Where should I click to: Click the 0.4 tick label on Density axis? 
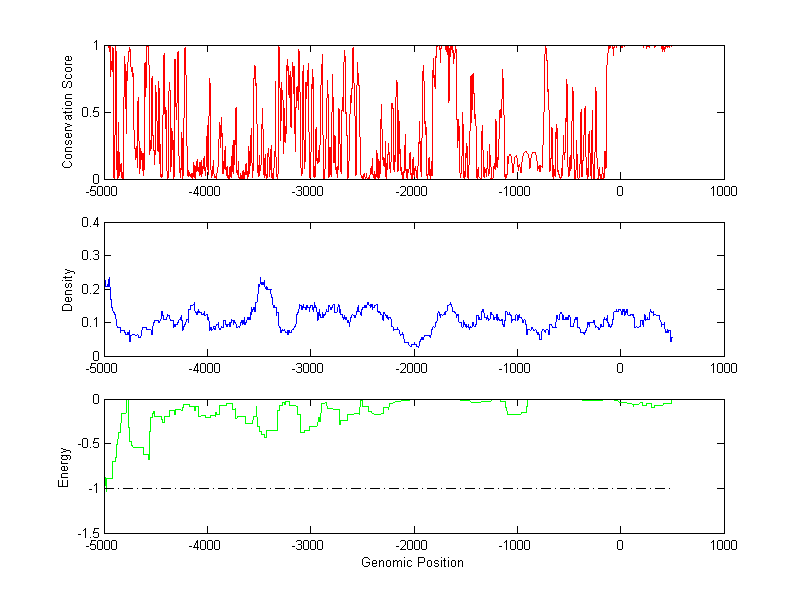pyautogui.click(x=88, y=223)
